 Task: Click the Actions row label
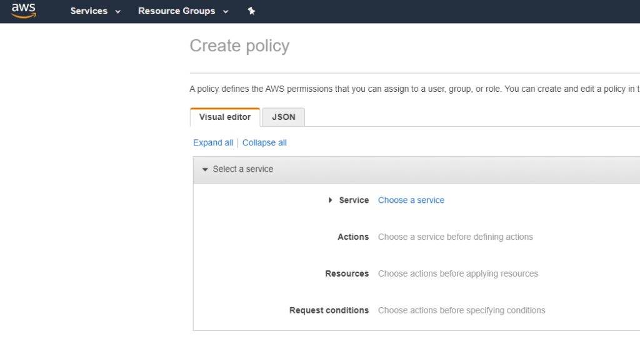point(353,237)
